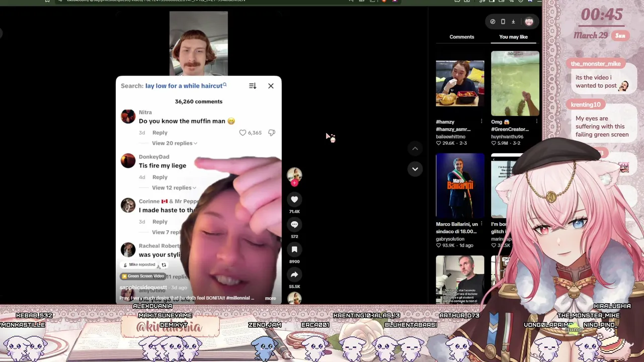
Task: Click comment text 'Tis fire my liege'
Action: pyautogui.click(x=163, y=165)
